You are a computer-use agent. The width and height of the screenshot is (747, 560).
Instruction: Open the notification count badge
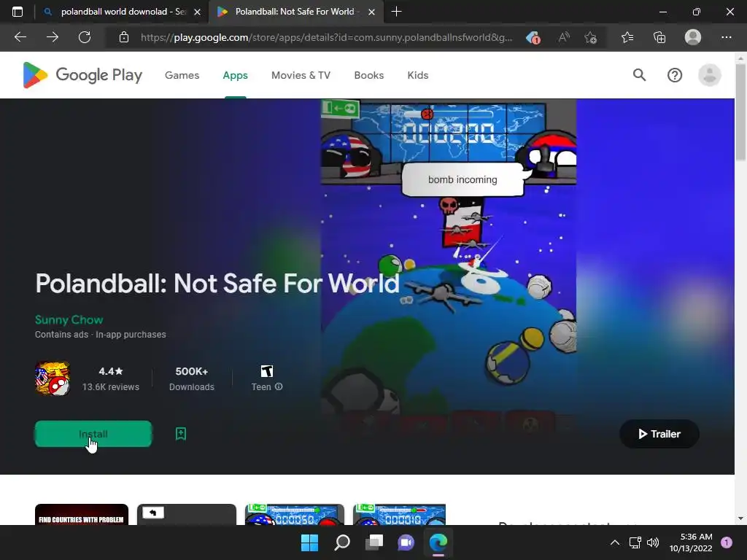726,542
